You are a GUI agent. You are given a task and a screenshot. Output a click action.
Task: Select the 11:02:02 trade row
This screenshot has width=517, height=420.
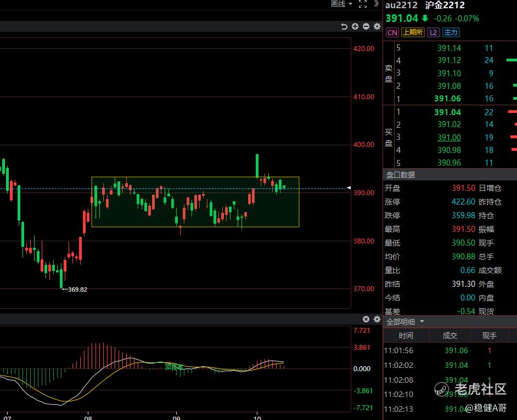tap(450, 365)
